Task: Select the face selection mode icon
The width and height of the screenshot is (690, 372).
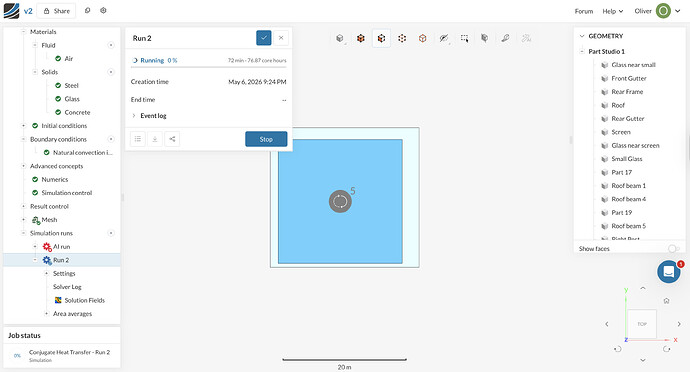Action: coord(381,38)
